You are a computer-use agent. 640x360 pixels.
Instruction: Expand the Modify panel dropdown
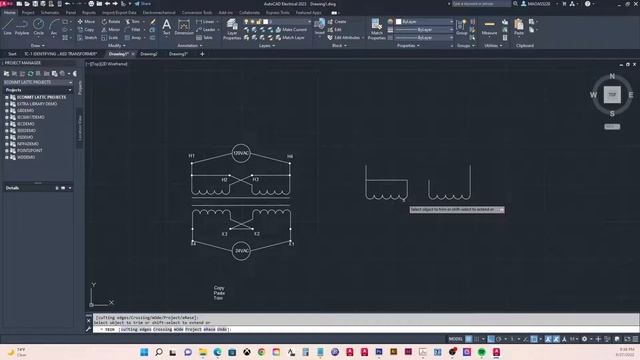(x=116, y=46)
